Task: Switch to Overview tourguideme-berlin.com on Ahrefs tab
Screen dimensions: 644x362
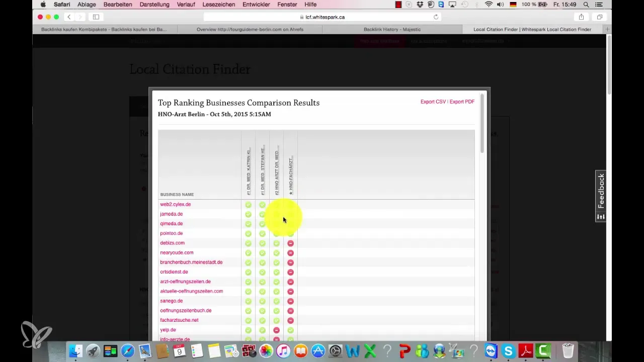Action: coord(250,29)
